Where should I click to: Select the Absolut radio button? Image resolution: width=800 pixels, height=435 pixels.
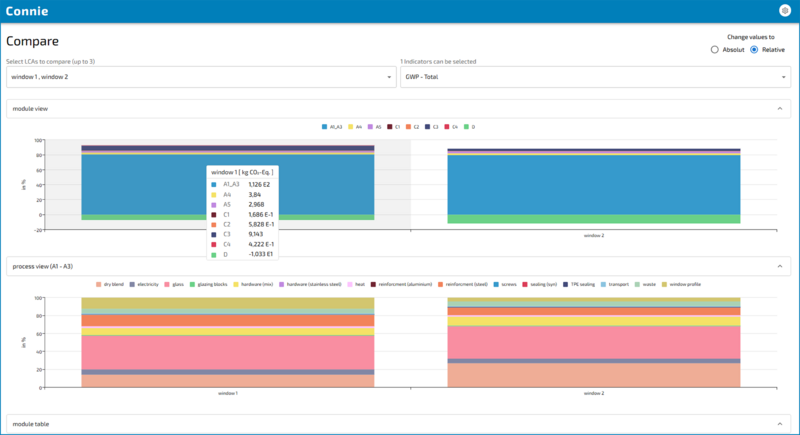714,49
